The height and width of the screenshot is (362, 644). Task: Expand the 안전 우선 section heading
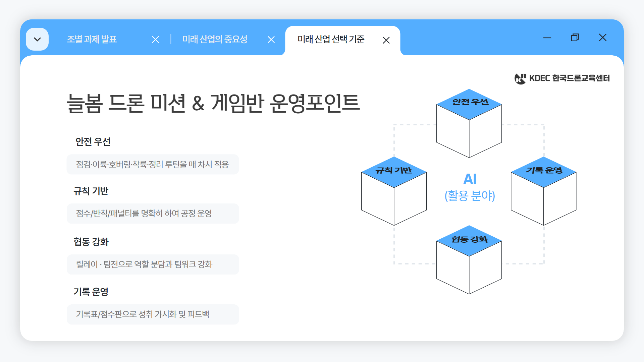tap(93, 141)
